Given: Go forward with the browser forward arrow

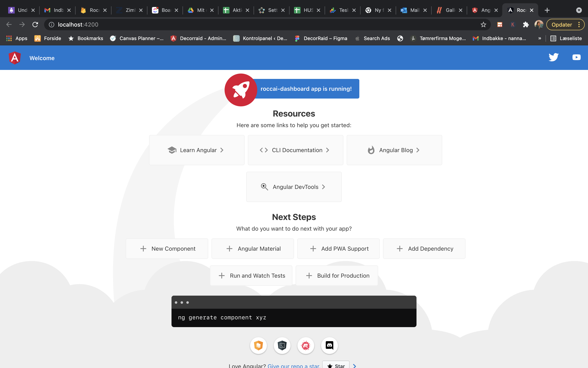Looking at the screenshot, I should (22, 25).
